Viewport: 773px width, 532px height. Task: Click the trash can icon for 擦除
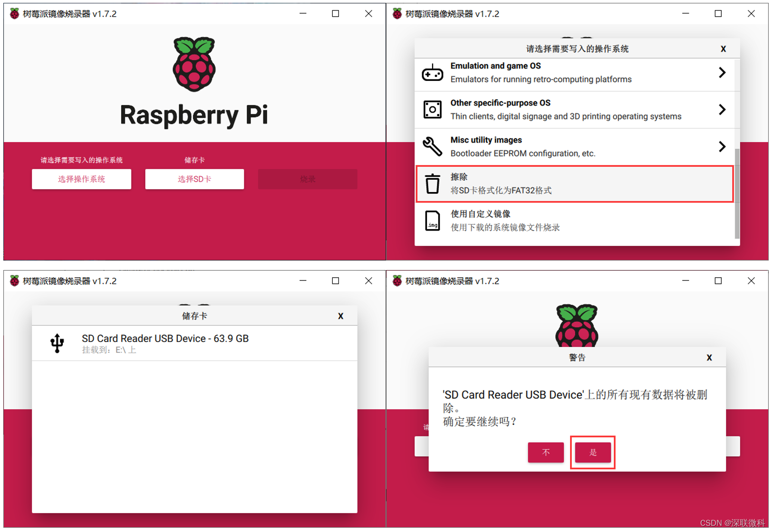click(x=433, y=184)
